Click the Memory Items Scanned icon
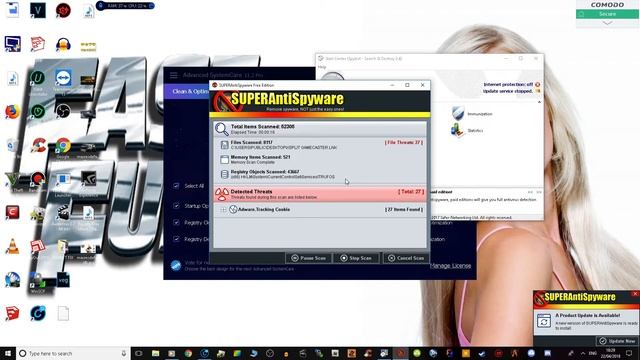 [x=224, y=159]
